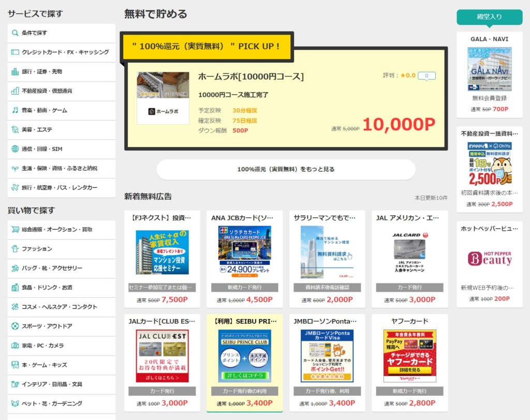The width and height of the screenshot is (530, 420).
Task: Click the soccer ball icon for スポーツ・アウトドア
Action: point(15,326)
